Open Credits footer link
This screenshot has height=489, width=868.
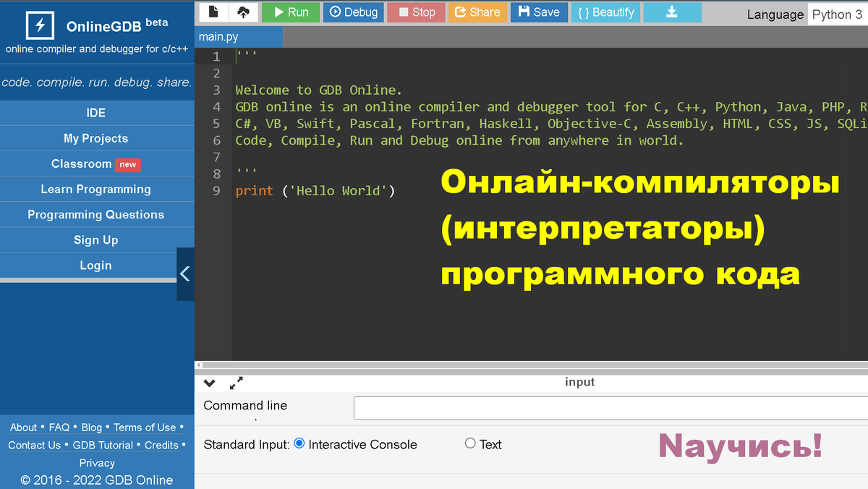(162, 445)
